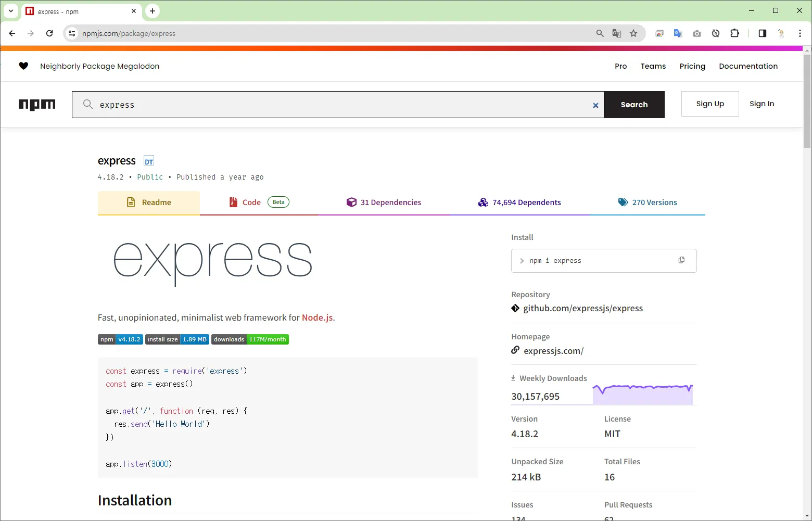Viewport: 812px width, 521px height.
Task: Click the black heart icon
Action: point(23,66)
